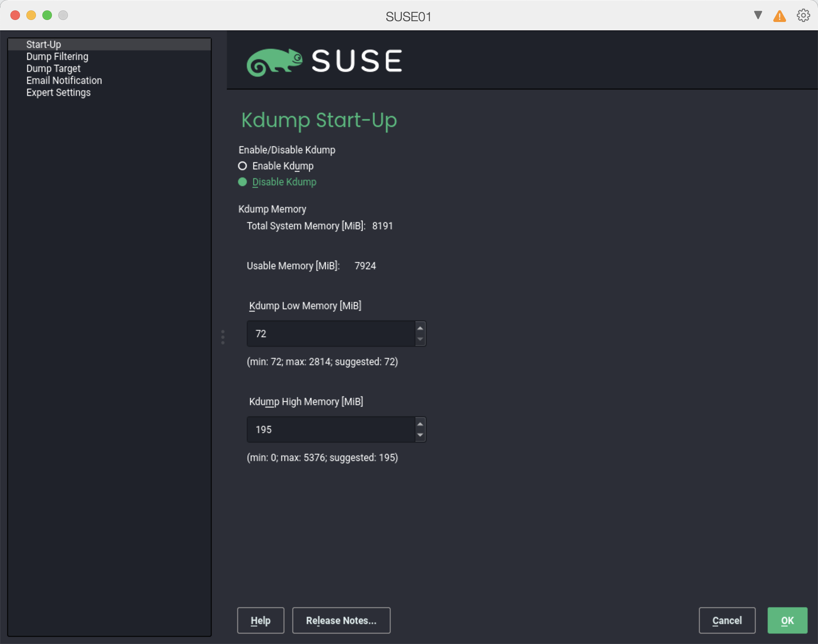
Task: Go to Email Notification settings
Action: (64, 81)
